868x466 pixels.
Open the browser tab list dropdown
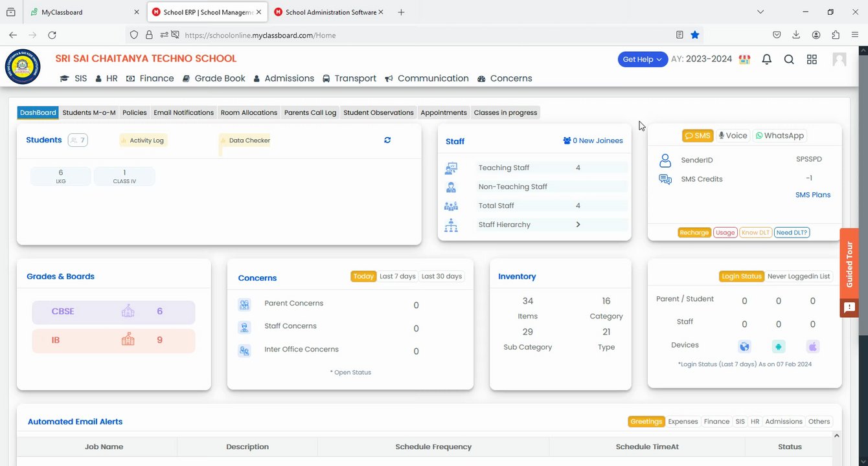760,12
